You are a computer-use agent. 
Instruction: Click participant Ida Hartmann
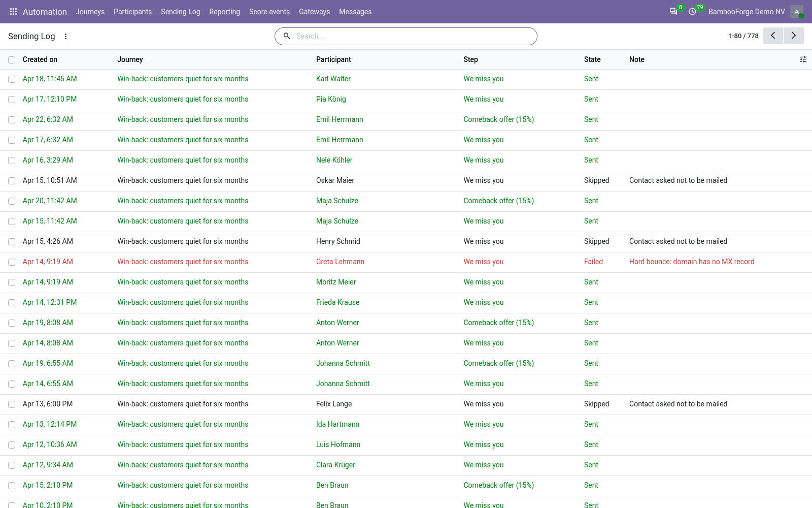point(337,424)
